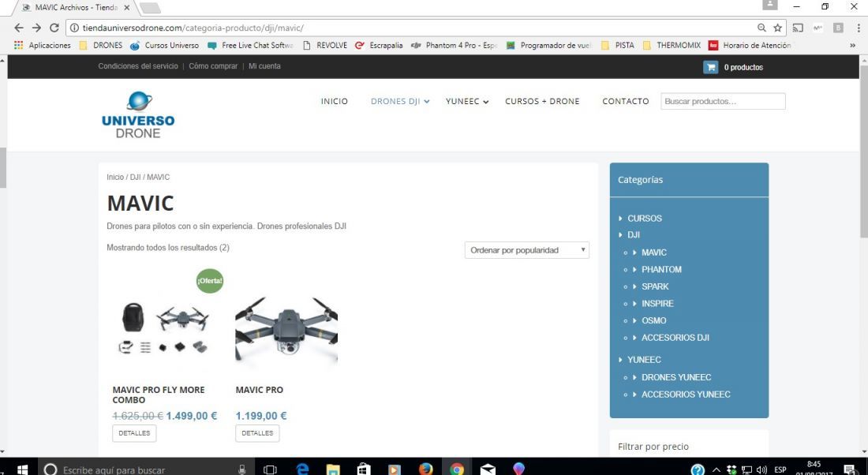Open the Cursos Universo bookmark

pyautogui.click(x=164, y=46)
